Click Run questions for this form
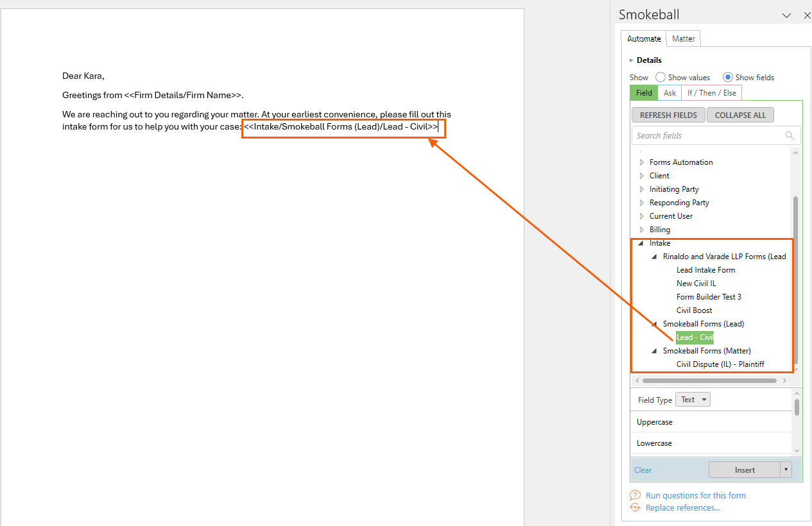This screenshot has width=812, height=526. pos(696,495)
